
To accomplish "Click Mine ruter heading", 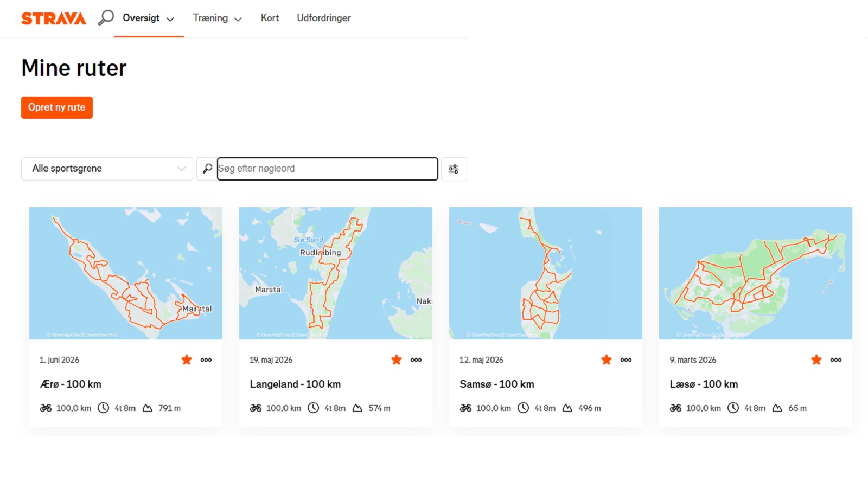I will [x=74, y=68].
